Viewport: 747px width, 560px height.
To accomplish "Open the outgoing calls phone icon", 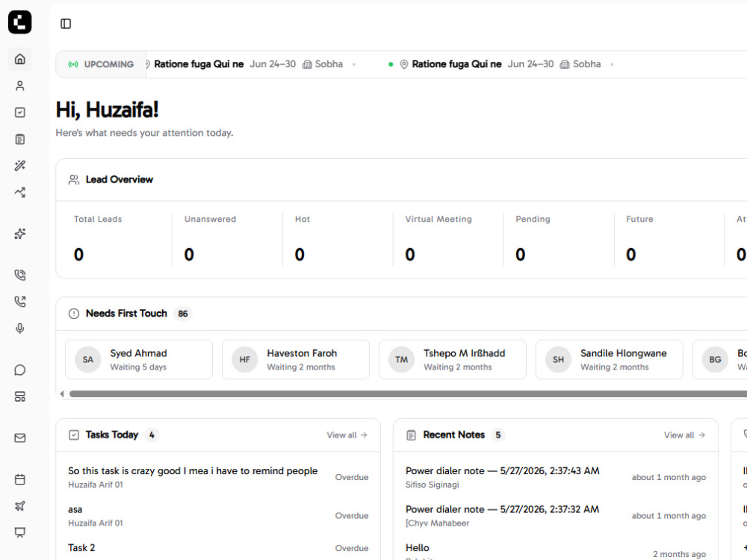I will 20,302.
